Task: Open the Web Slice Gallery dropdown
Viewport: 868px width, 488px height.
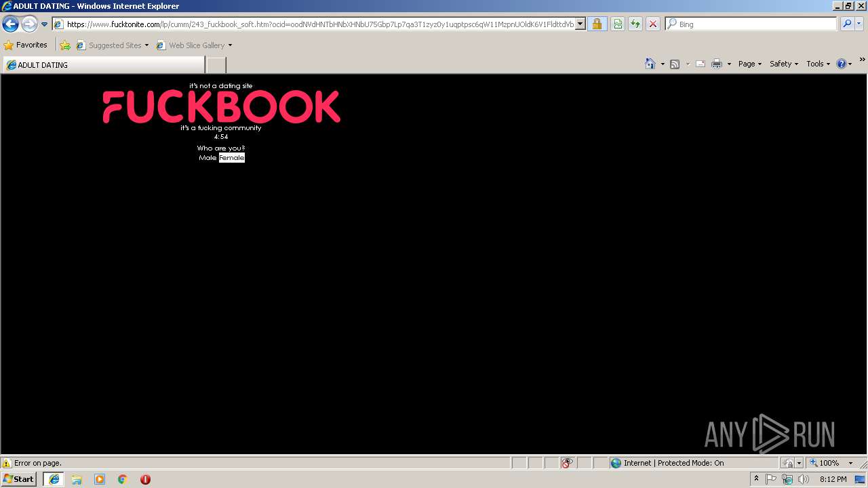Action: pyautogui.click(x=194, y=45)
